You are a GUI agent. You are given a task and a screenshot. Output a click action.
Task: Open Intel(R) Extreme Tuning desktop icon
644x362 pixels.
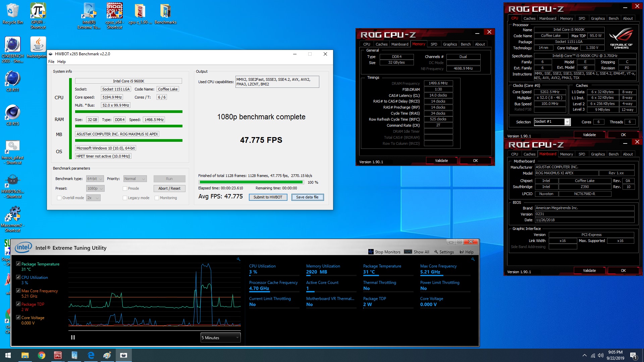point(89,15)
